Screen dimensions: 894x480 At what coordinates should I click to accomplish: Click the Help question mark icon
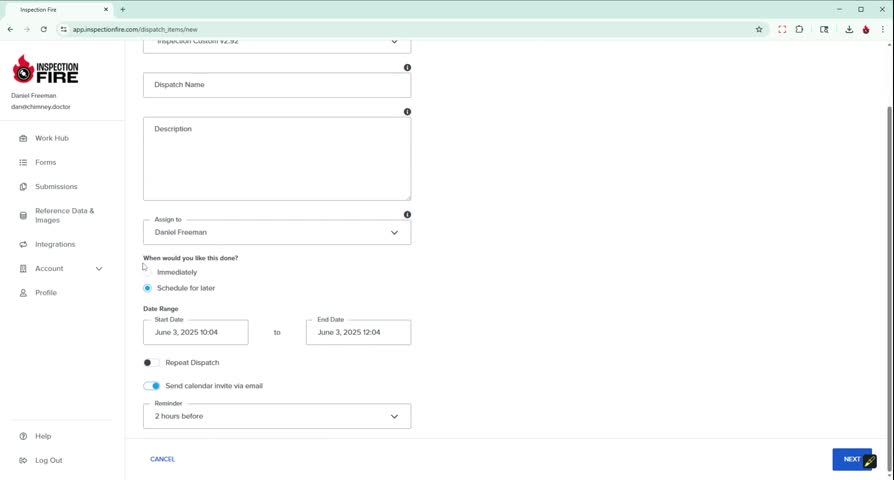tap(23, 436)
